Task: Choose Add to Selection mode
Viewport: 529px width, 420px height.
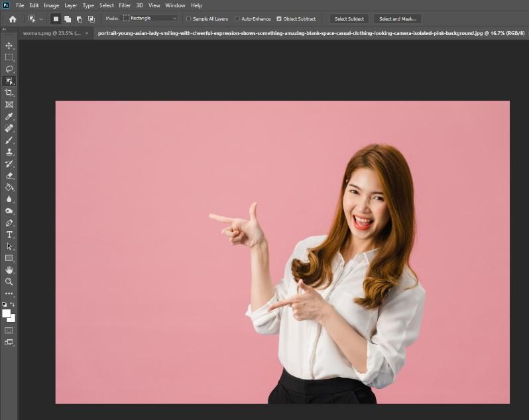Action: click(x=68, y=19)
